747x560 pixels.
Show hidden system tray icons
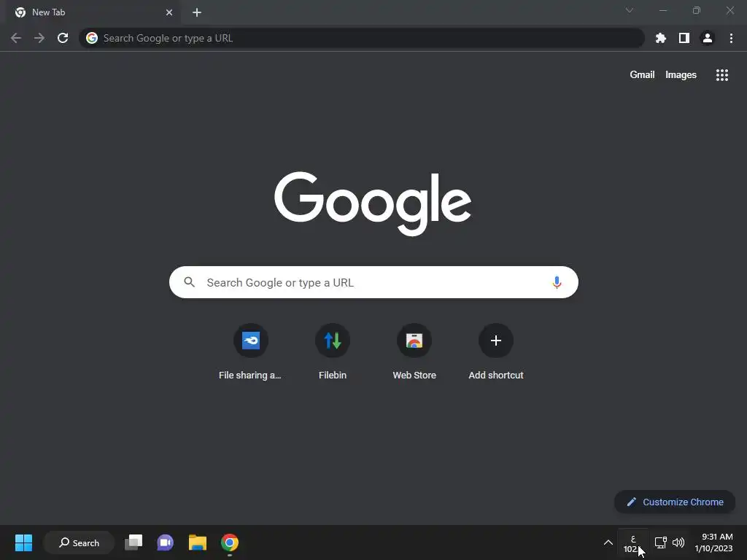(608, 542)
